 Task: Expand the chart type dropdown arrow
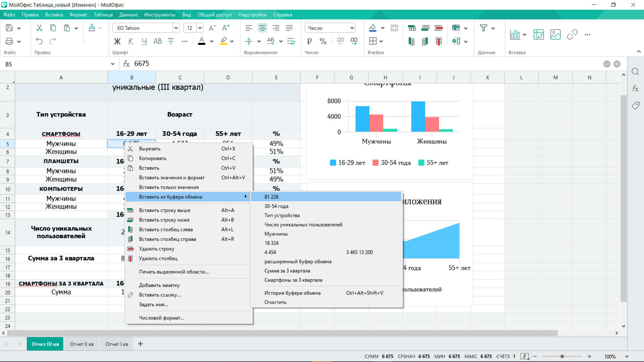525,35
